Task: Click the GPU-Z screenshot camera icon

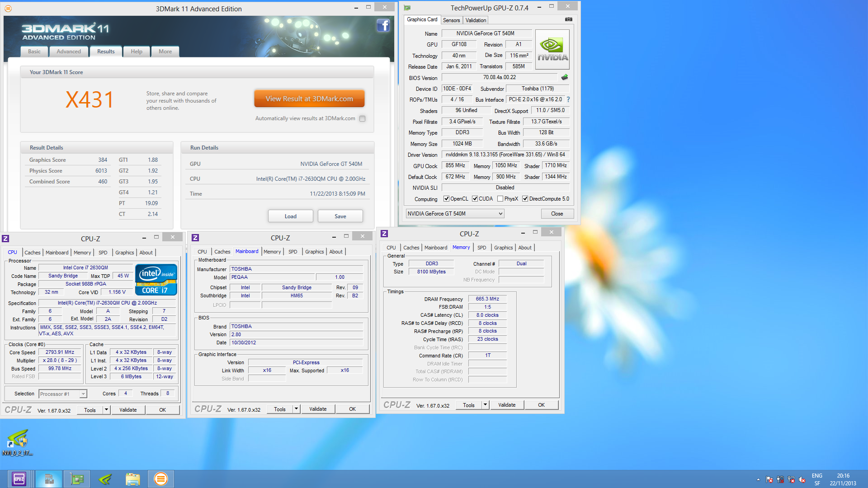Action: (569, 19)
